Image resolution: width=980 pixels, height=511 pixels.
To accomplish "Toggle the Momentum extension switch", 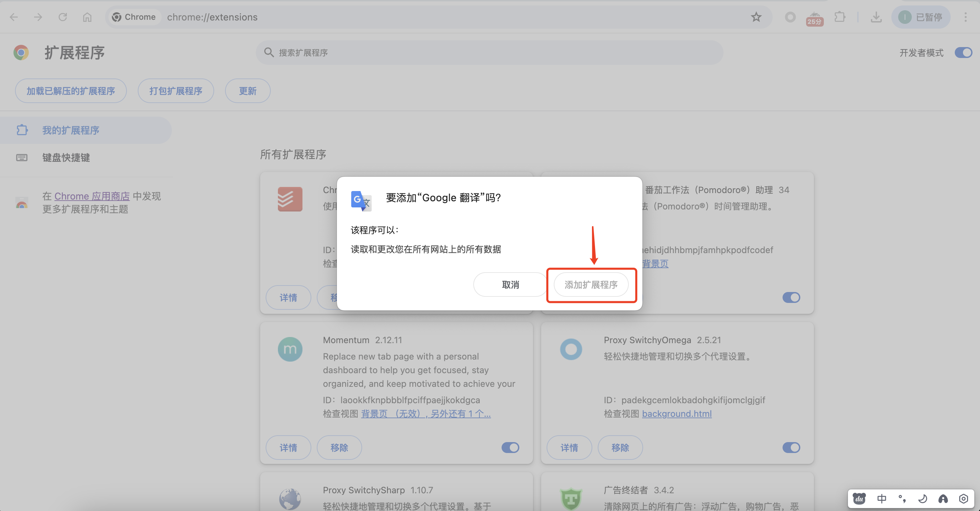I will click(510, 448).
